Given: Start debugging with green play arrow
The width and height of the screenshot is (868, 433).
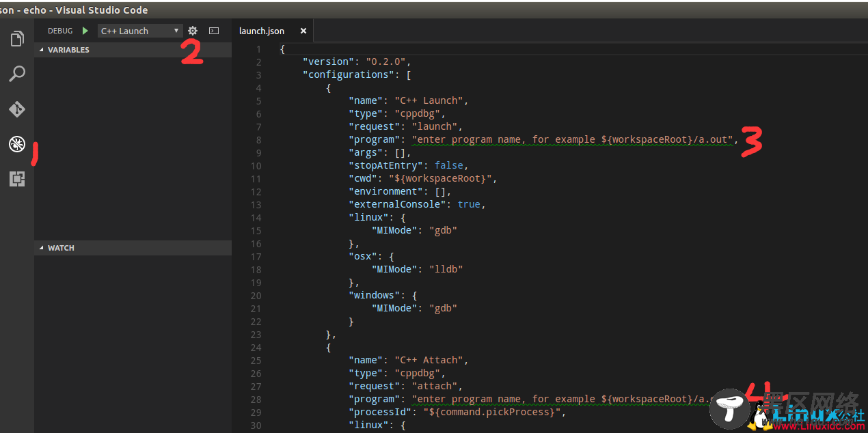Looking at the screenshot, I should pos(85,31).
